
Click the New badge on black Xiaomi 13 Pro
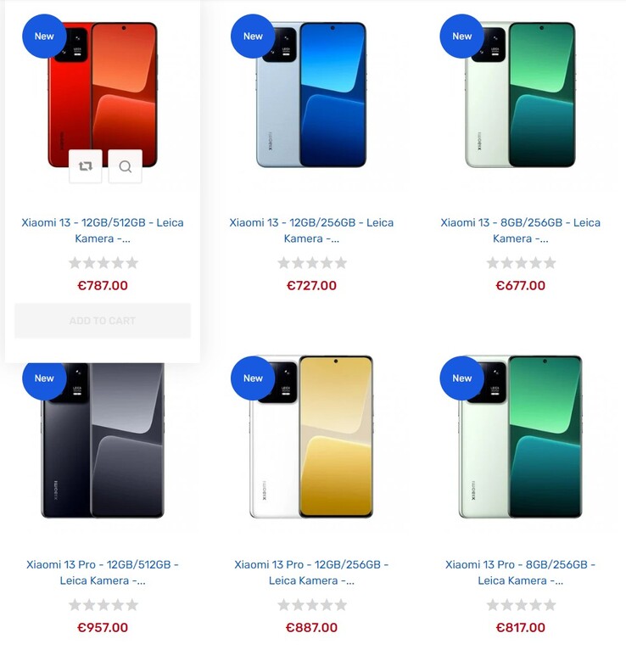click(44, 379)
